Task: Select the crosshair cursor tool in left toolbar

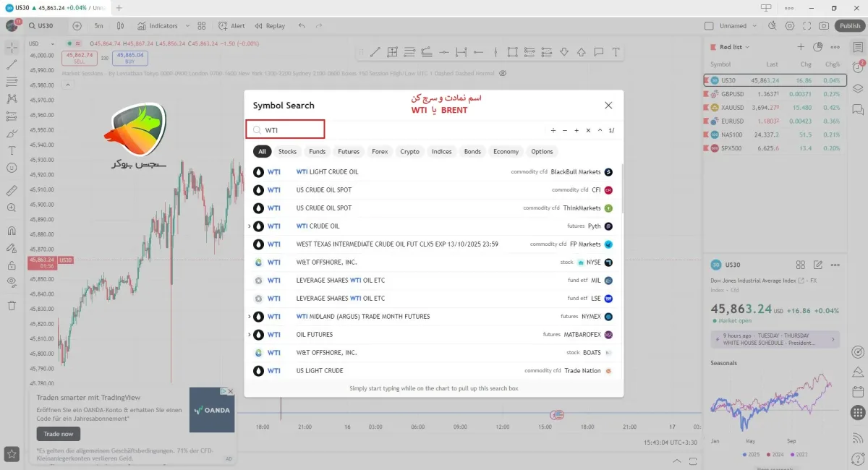Action: tap(12, 47)
